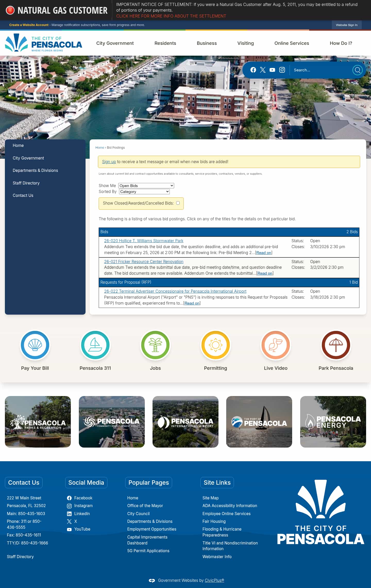Click the footer Instagram icon
Viewport: 371px width, 588px height.
[69, 506]
